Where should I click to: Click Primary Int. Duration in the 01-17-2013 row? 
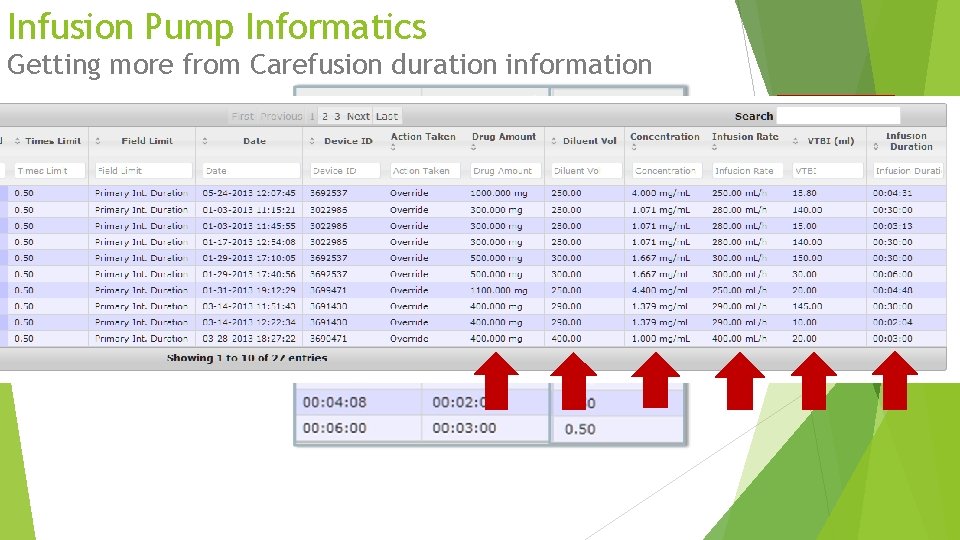tap(141, 242)
